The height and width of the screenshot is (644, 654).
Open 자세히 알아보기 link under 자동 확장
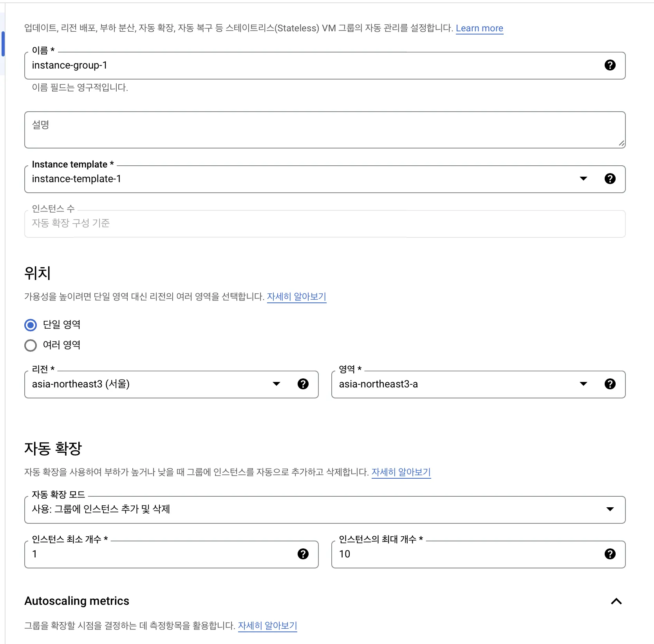tap(401, 472)
